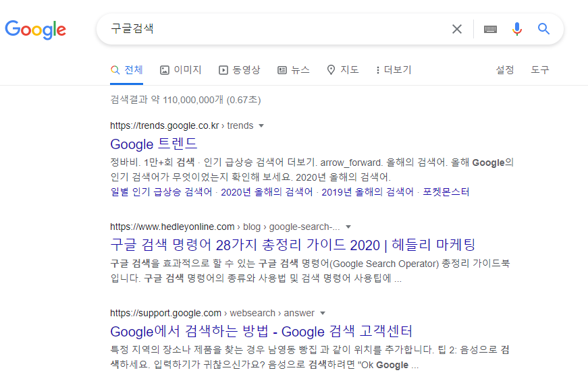Open 구글 검색 명령어 28가지 총정리 result
Image resolution: width=588 pixels, height=383 pixels.
pyautogui.click(x=293, y=245)
